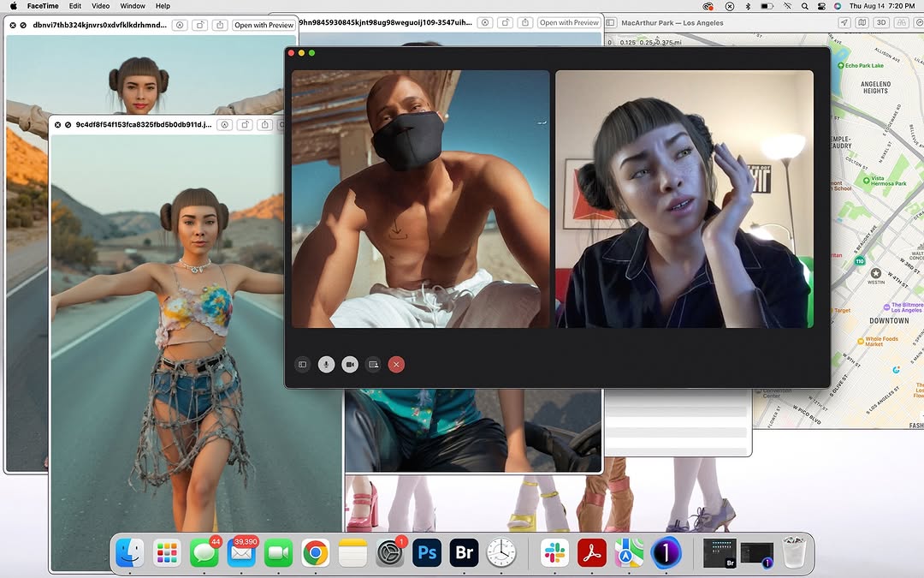Open Adobe Bridge from the Dock
Screen dimensions: 924x578
point(464,553)
